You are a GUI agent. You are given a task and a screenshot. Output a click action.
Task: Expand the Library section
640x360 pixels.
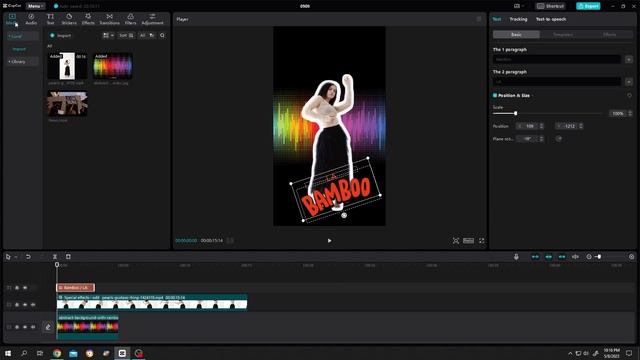23,62
